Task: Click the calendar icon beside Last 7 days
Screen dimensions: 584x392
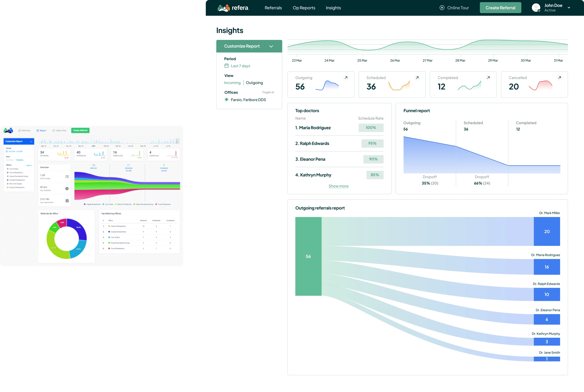Action: coord(227,66)
